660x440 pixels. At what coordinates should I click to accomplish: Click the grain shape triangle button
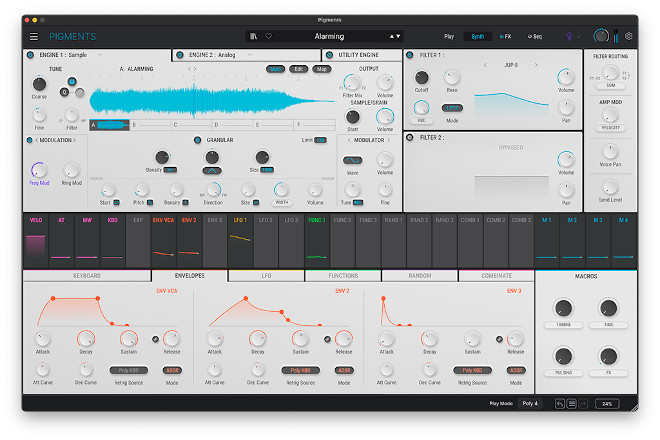212,171
